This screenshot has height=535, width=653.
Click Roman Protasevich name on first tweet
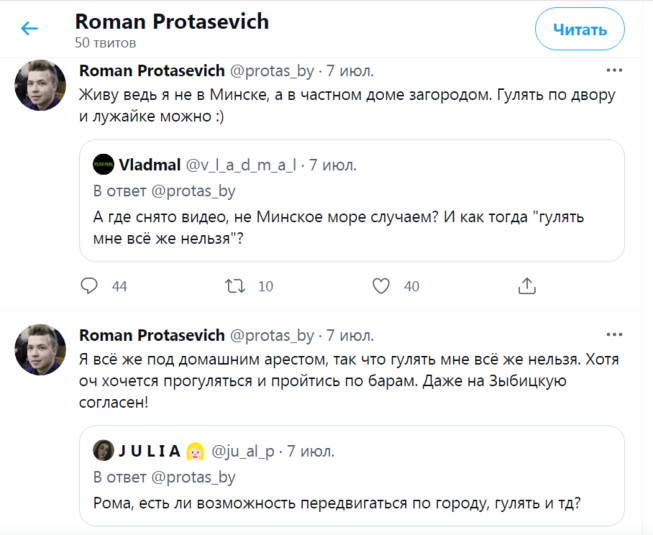151,71
